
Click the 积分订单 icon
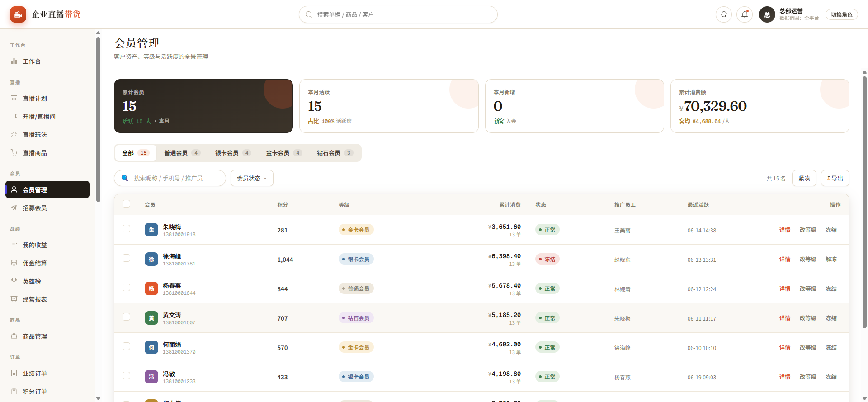14,392
